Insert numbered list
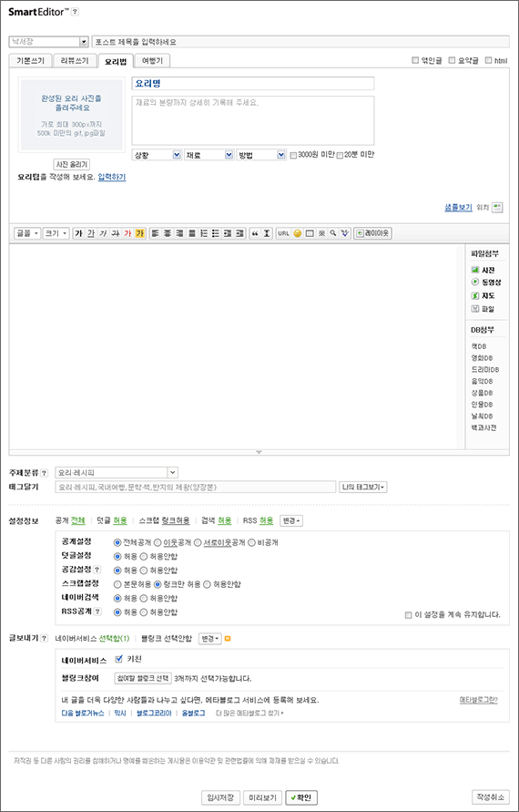The image size is (519, 812). (203, 233)
